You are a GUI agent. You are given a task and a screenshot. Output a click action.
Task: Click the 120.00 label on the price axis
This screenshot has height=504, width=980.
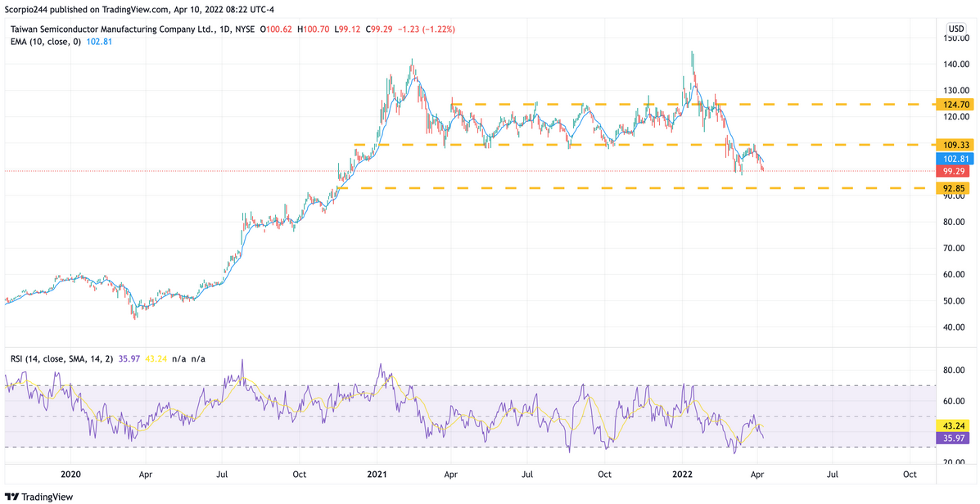click(x=955, y=117)
